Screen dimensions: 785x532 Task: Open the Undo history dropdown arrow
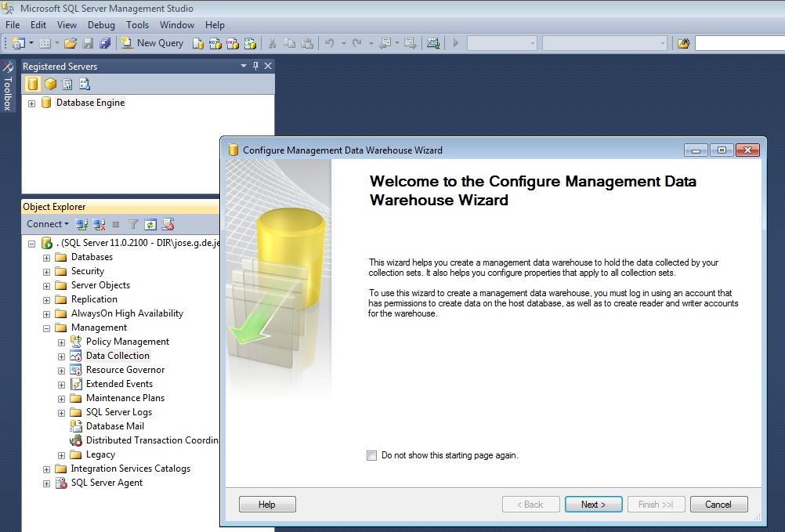[343, 44]
